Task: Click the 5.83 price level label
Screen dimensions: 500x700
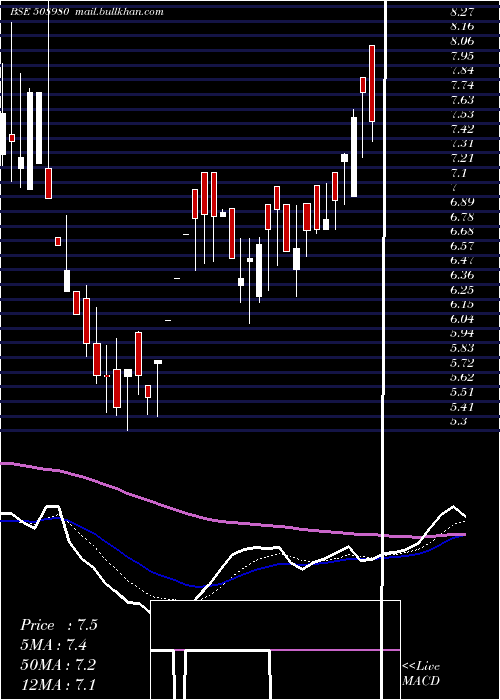Action: (462, 348)
